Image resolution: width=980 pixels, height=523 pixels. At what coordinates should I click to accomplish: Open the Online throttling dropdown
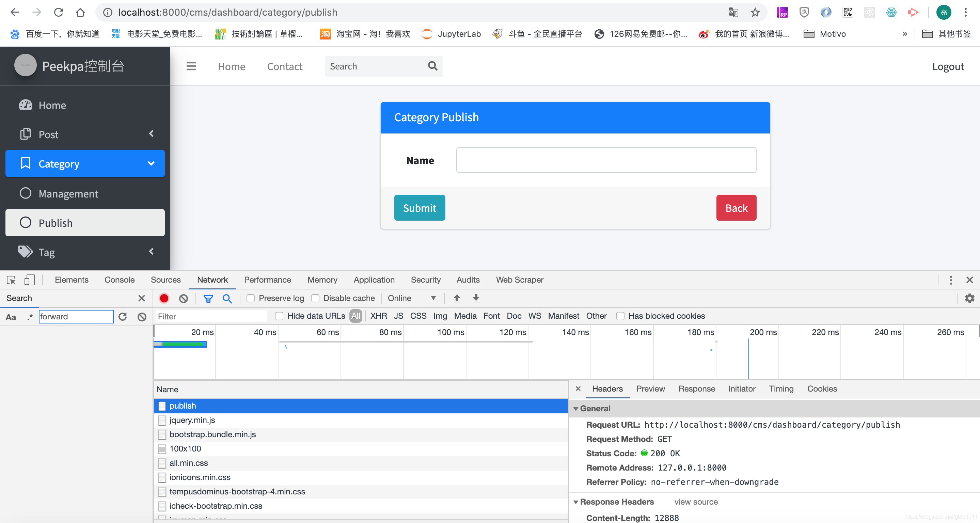[x=412, y=298]
